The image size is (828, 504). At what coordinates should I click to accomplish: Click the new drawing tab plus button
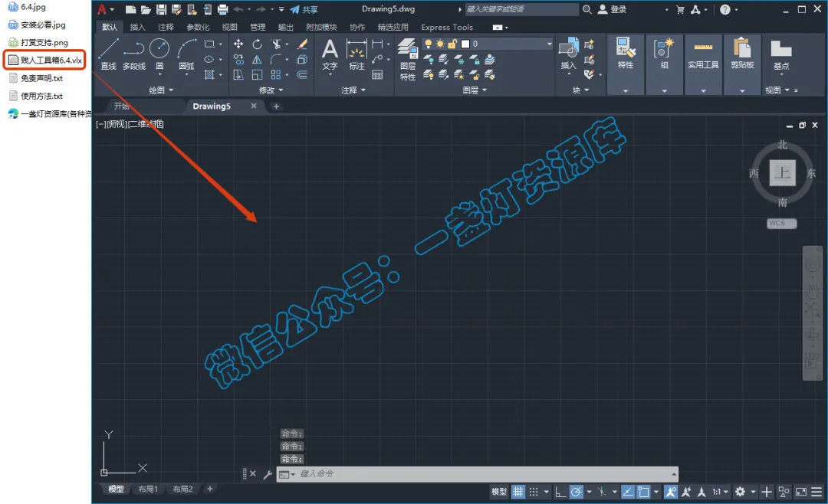click(276, 106)
